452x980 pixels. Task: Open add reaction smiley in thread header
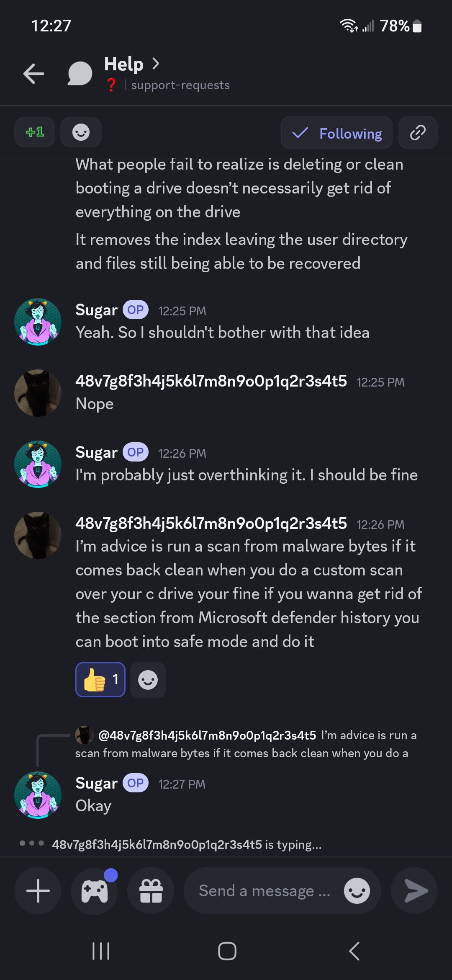click(x=81, y=133)
